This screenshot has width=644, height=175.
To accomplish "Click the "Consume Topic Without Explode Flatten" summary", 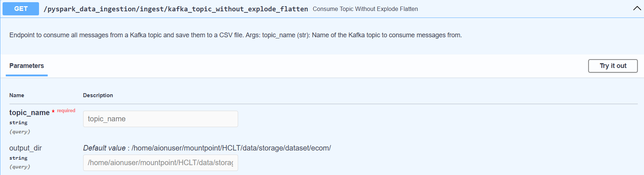I will pyautogui.click(x=365, y=9).
